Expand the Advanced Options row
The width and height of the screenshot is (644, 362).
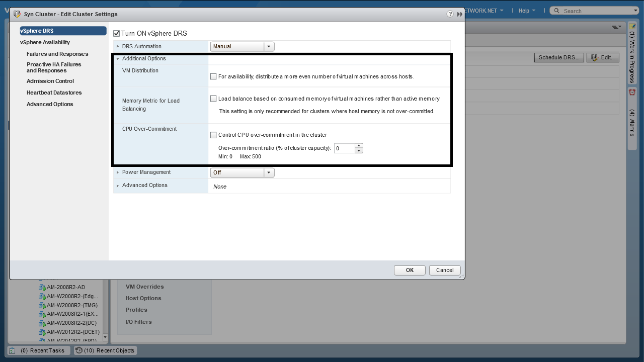click(118, 186)
